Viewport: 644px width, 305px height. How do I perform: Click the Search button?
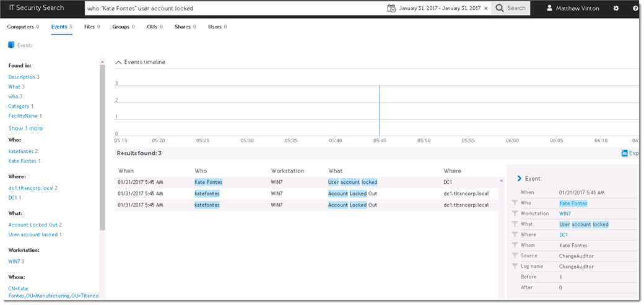[511, 8]
